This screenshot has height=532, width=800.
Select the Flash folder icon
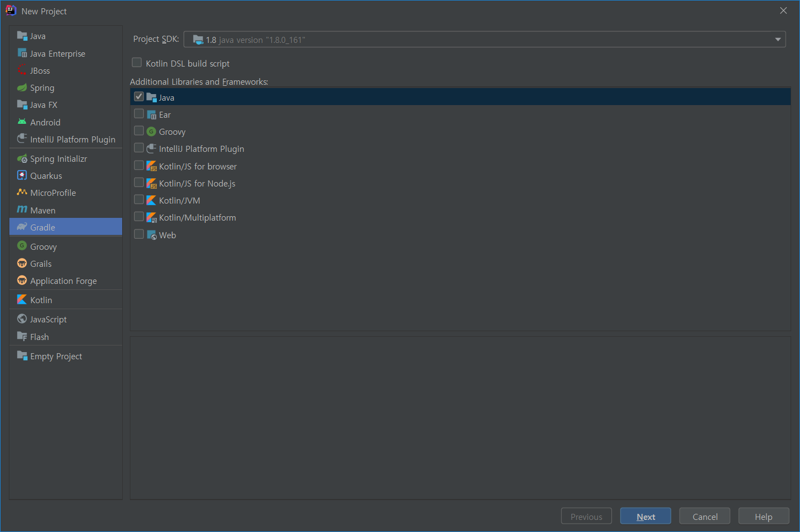pyautogui.click(x=22, y=336)
